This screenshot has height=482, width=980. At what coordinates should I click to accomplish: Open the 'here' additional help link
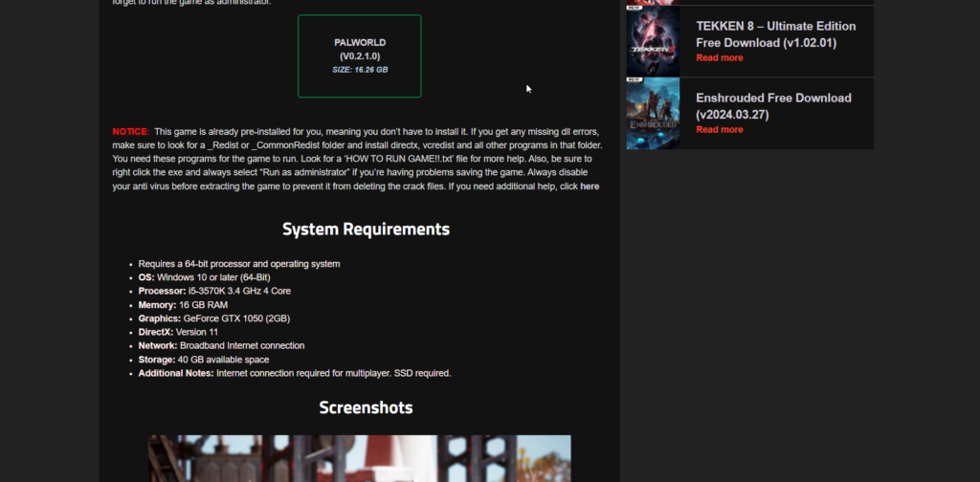590,186
